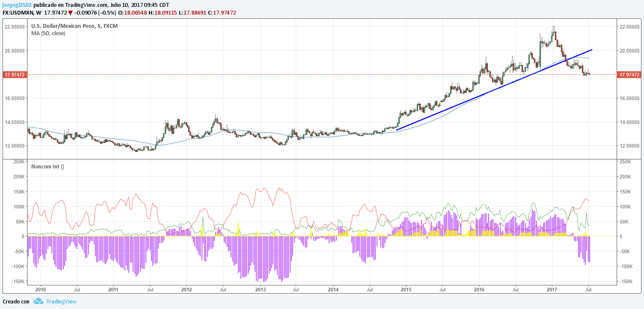The image size is (644, 309).
Task: Click the close value C:17.97472
Action: coord(222,12)
